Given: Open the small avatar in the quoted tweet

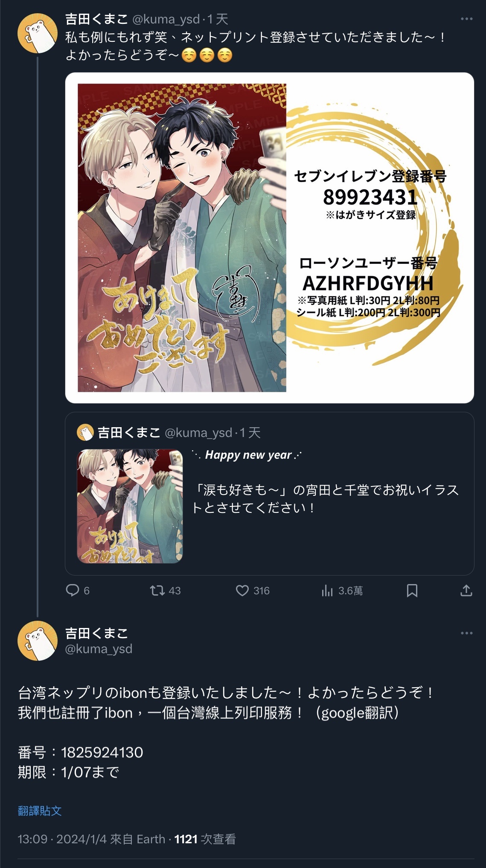Looking at the screenshot, I should (x=85, y=433).
